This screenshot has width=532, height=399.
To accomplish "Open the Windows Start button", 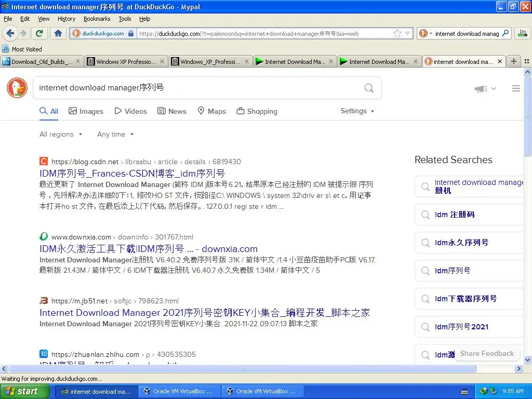I will [x=25, y=391].
